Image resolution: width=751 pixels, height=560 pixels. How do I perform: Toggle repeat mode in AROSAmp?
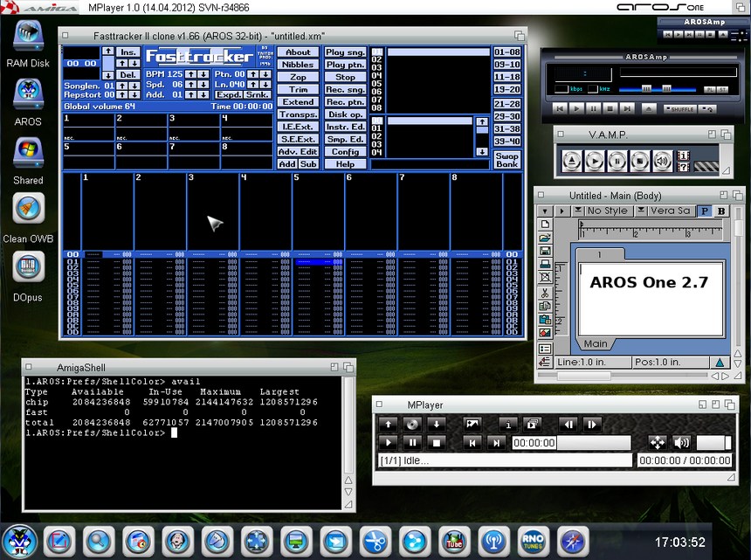(x=706, y=109)
